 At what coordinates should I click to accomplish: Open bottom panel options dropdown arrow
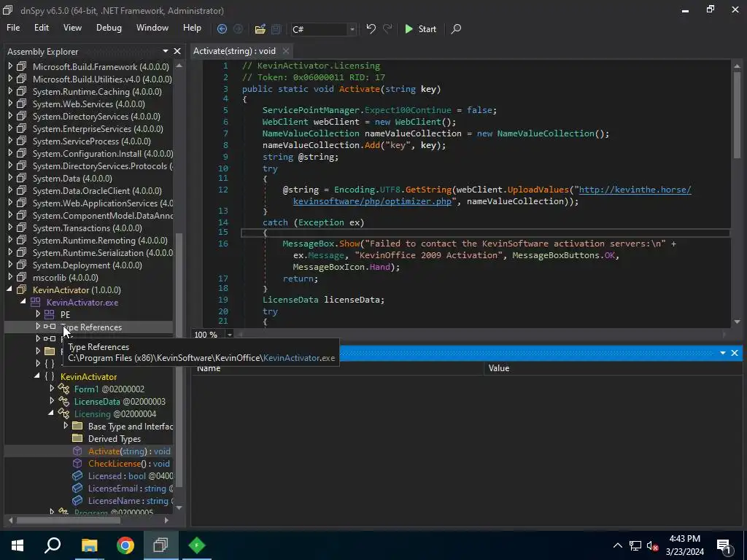click(723, 353)
